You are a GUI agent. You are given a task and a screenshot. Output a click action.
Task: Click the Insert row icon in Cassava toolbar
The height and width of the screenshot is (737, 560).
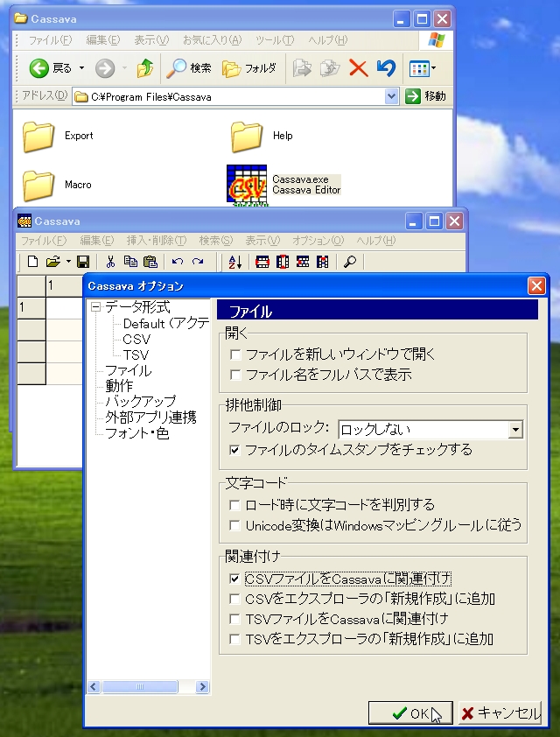point(262,262)
